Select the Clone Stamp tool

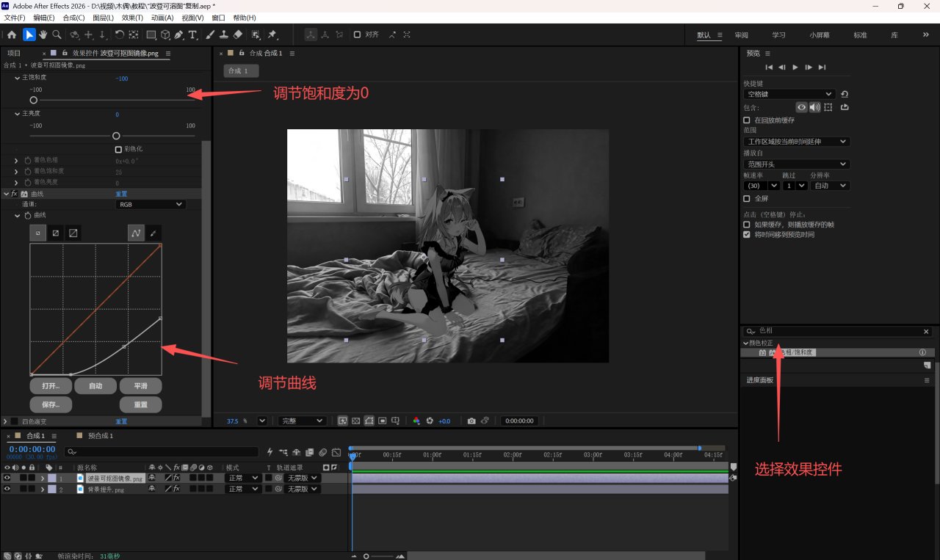(223, 34)
